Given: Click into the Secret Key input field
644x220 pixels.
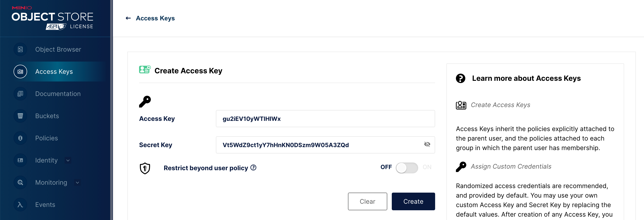Looking at the screenshot, I should tap(320, 145).
